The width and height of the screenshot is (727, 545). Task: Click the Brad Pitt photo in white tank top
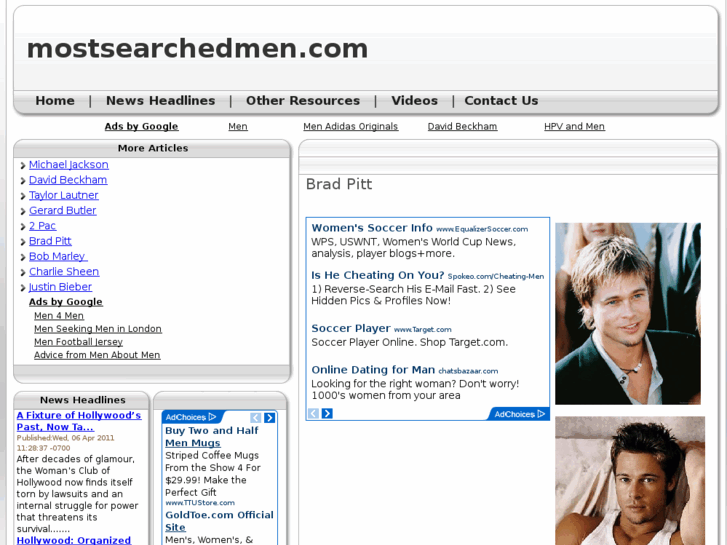click(x=630, y=481)
